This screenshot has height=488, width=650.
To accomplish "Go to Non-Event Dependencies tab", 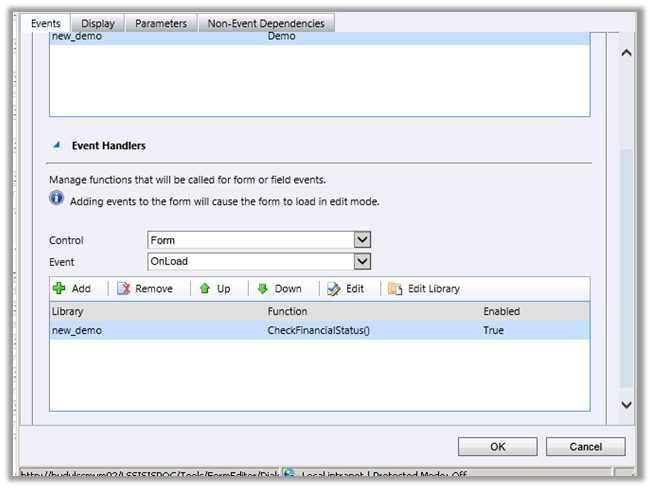I will click(265, 23).
